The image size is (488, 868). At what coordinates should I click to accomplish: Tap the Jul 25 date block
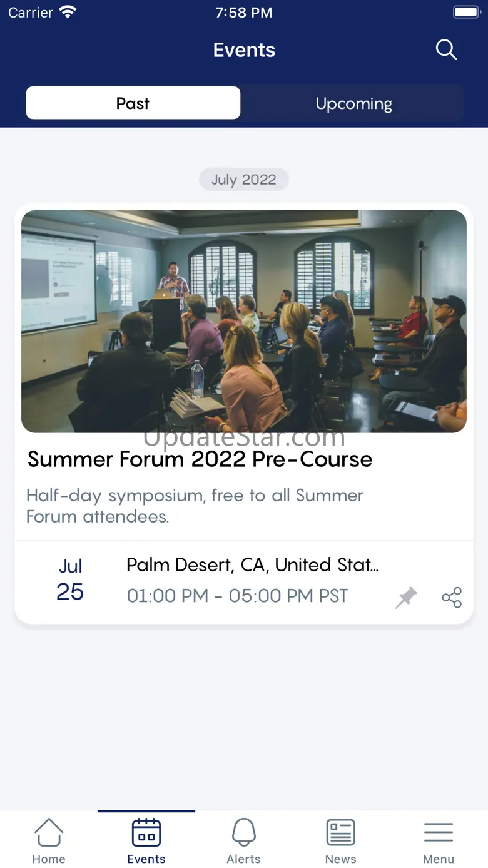click(70, 581)
